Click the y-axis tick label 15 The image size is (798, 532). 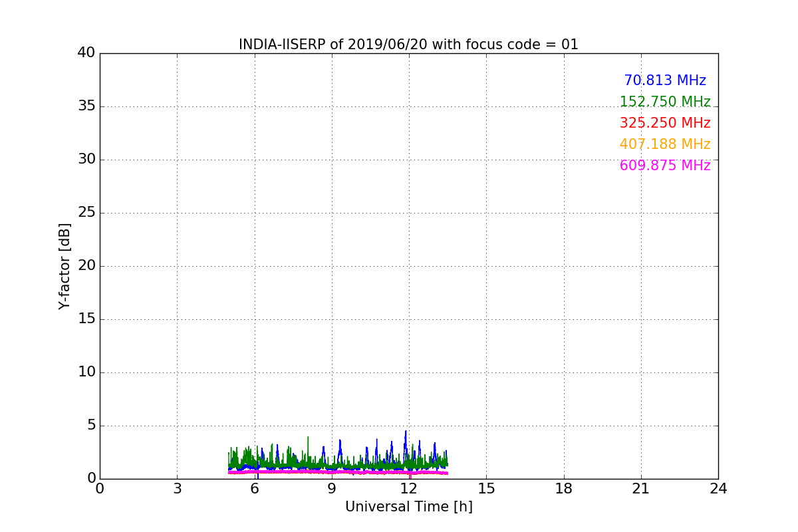tap(86, 319)
